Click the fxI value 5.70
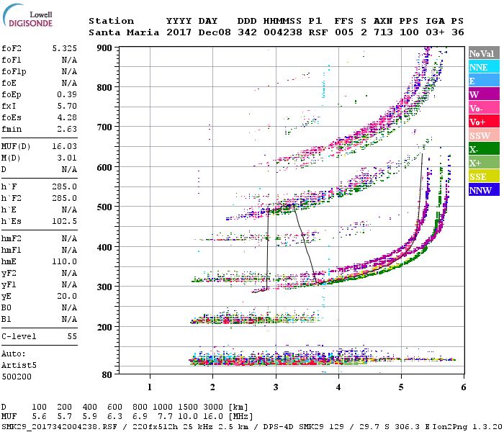Image resolution: width=504 pixels, height=432 pixels. point(67,106)
